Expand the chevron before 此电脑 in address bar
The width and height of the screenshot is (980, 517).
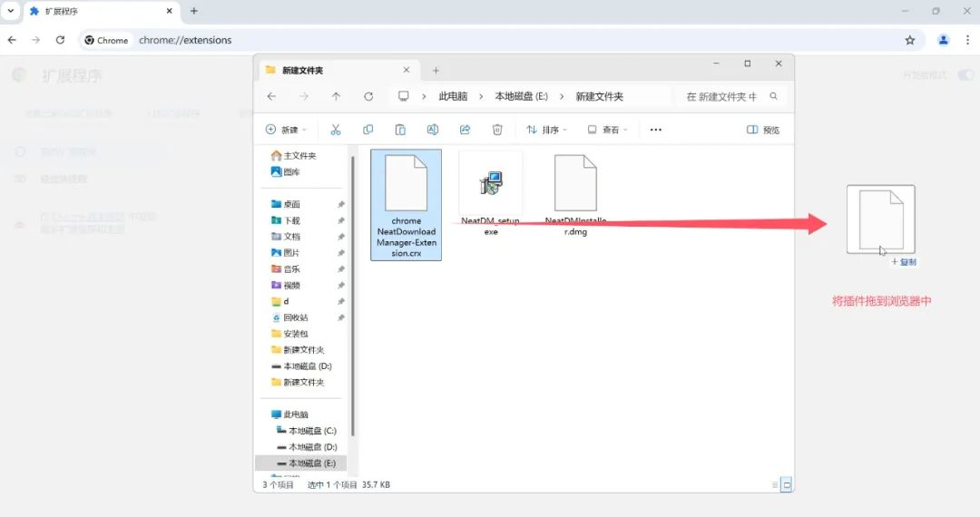coord(424,96)
